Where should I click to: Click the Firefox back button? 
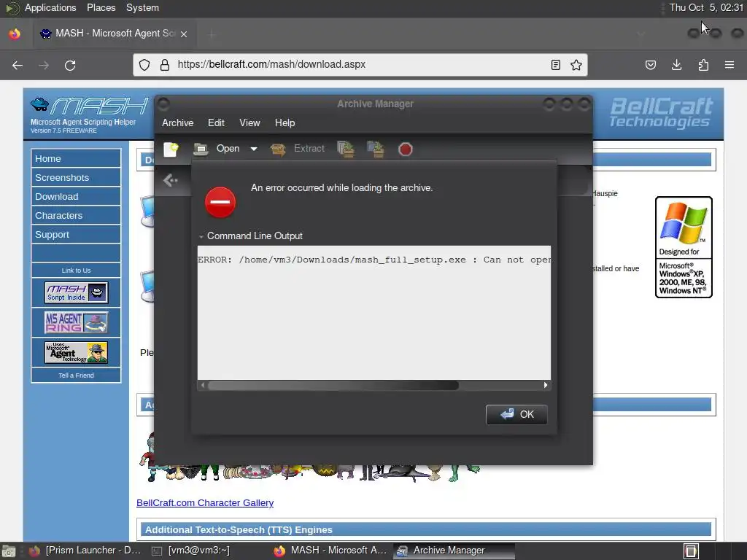click(x=18, y=65)
